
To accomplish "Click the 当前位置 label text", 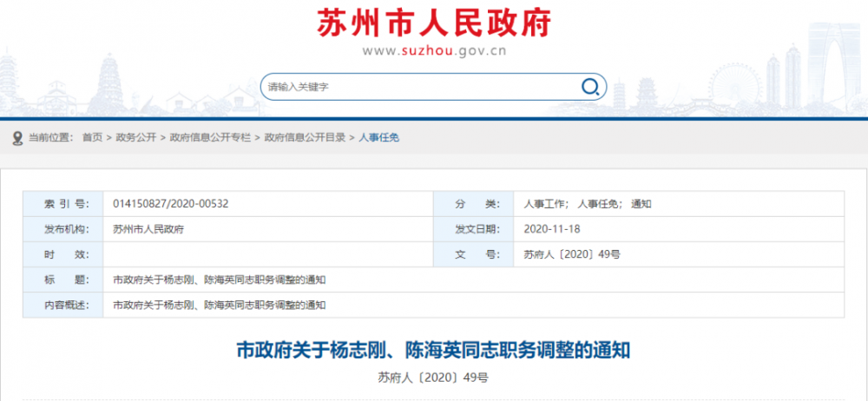I will [x=50, y=137].
